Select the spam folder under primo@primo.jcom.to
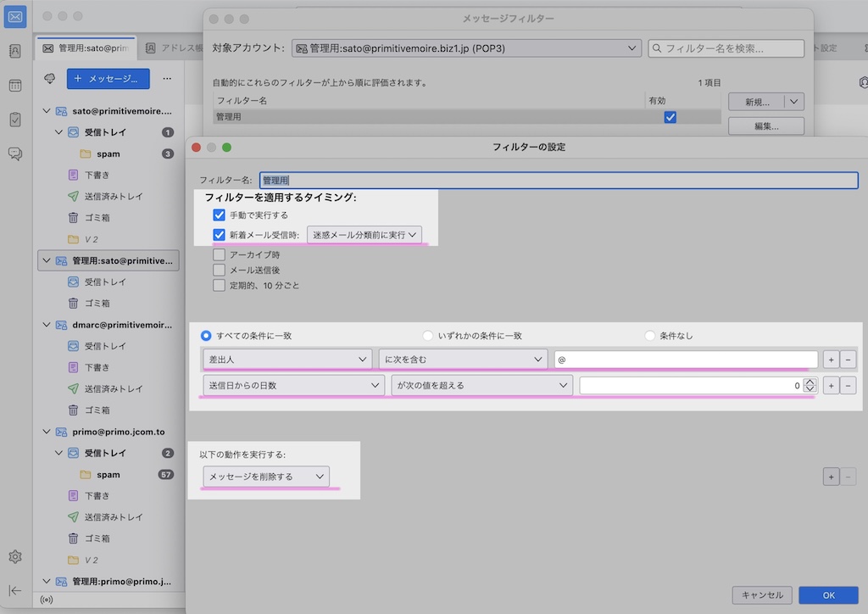 pyautogui.click(x=108, y=475)
